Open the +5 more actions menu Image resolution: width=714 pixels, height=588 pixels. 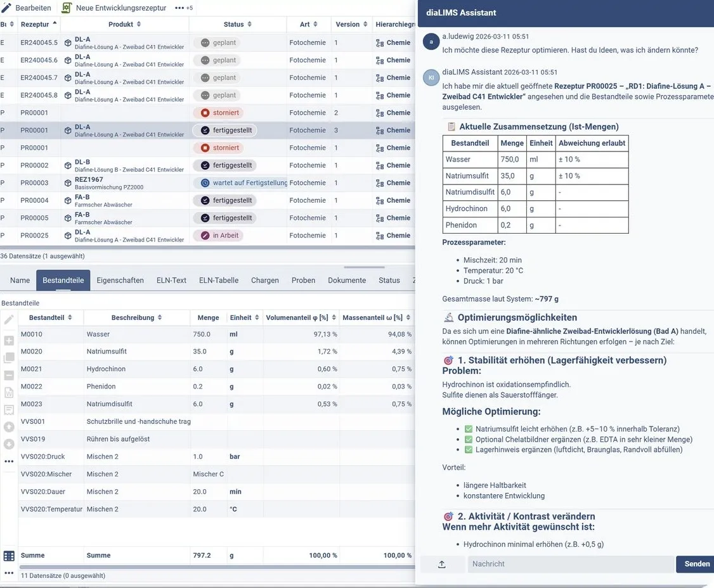(x=184, y=8)
